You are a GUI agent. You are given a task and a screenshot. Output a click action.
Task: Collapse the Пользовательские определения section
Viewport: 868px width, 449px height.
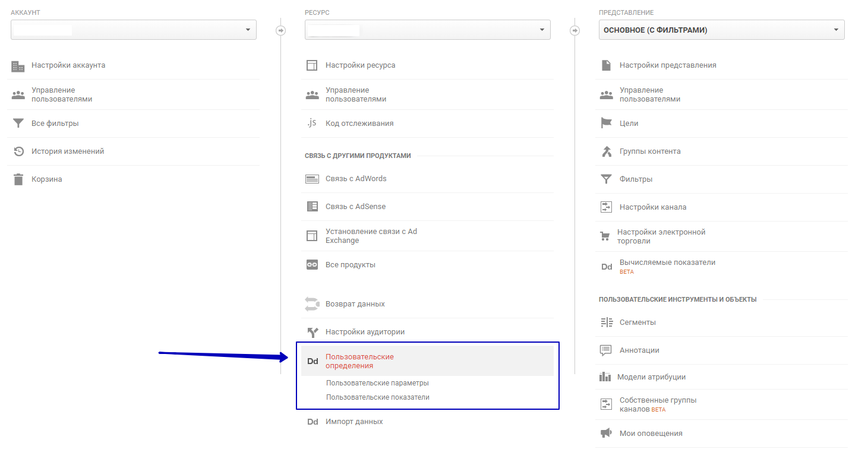[x=427, y=361]
